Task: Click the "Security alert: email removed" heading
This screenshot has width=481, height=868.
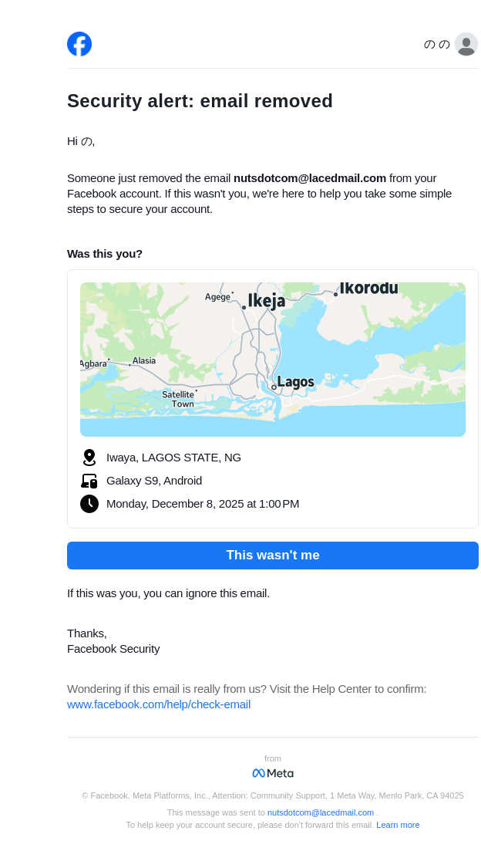Action: (200, 101)
